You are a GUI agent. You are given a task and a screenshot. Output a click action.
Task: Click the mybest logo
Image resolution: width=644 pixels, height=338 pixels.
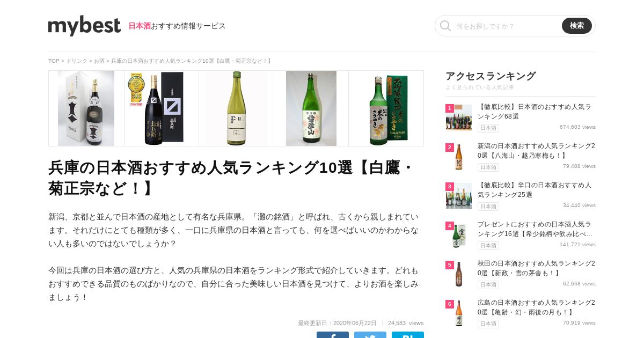(x=84, y=26)
